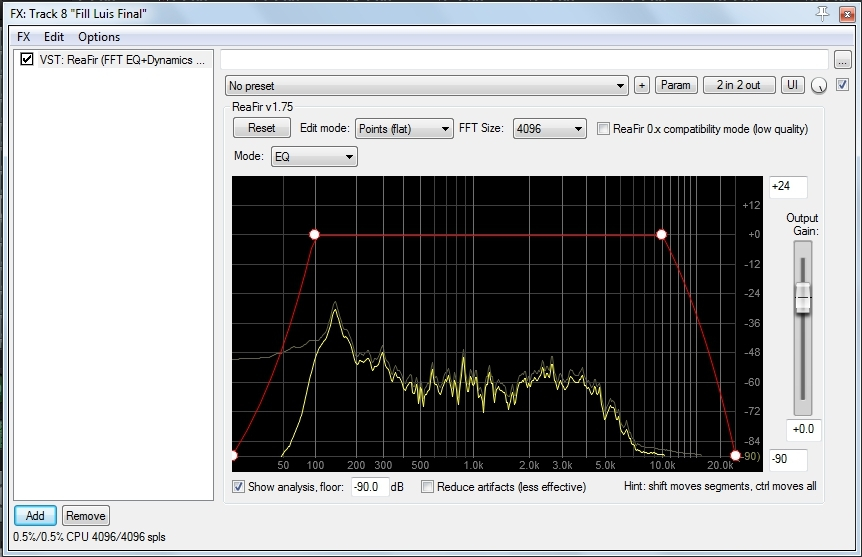Click the wet/dry mix knob

click(x=820, y=86)
